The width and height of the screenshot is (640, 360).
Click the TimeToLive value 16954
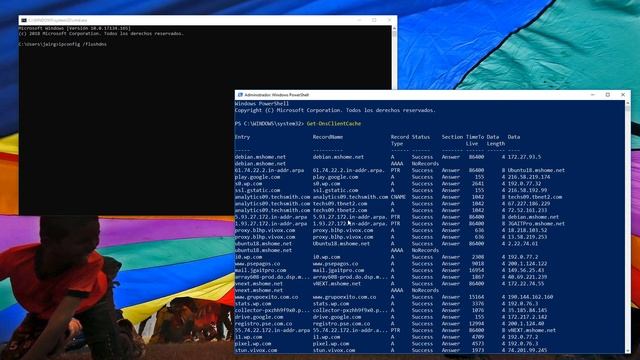476,270
